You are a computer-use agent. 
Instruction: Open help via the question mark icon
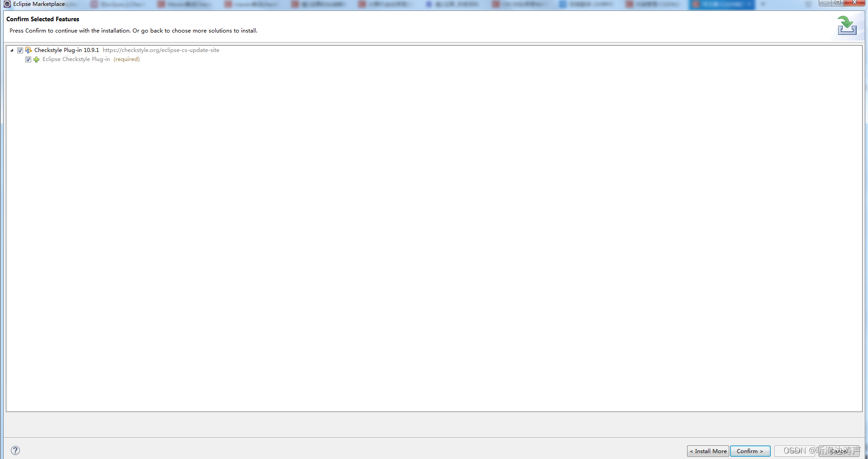(x=15, y=450)
